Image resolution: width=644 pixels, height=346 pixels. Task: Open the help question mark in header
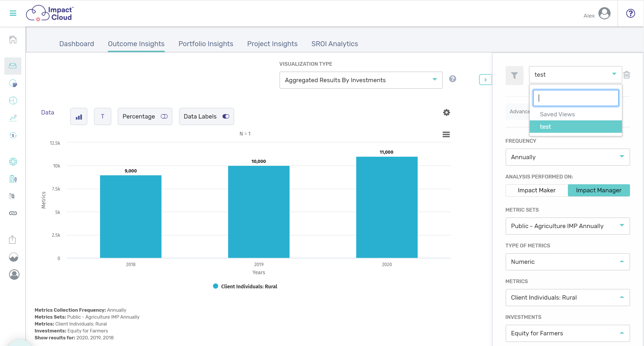coord(630,13)
